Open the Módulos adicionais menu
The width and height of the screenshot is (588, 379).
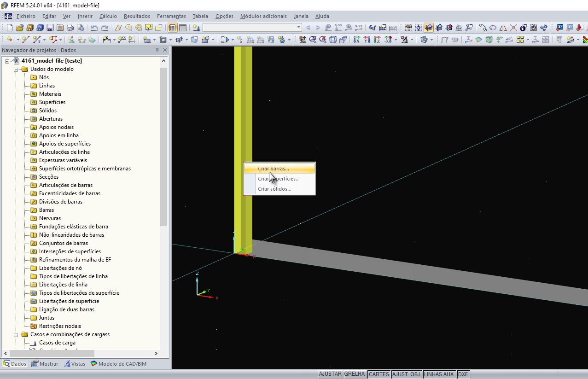coord(263,16)
